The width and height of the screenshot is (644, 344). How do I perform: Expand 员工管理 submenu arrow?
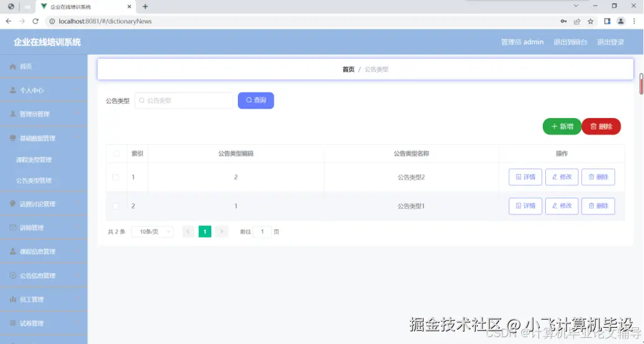[x=77, y=299]
